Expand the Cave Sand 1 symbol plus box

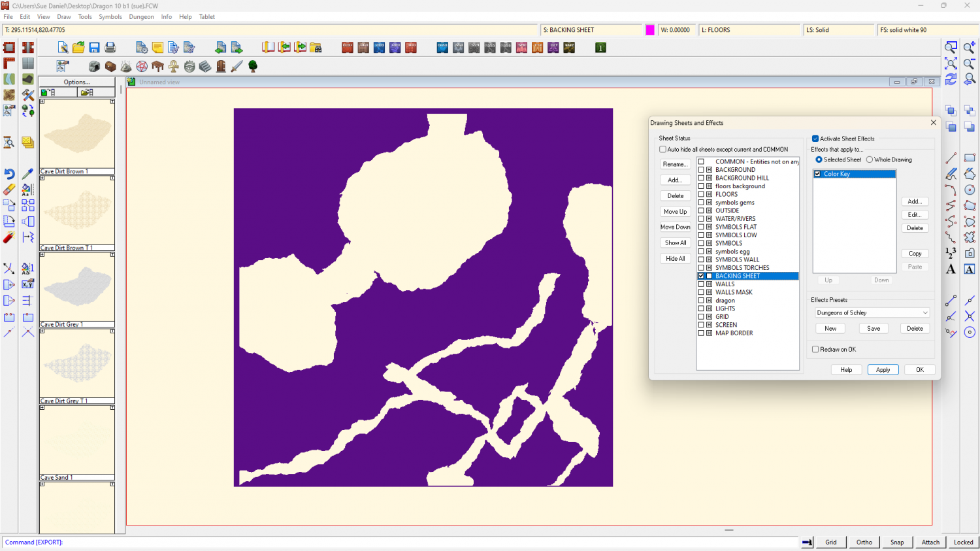(x=42, y=407)
